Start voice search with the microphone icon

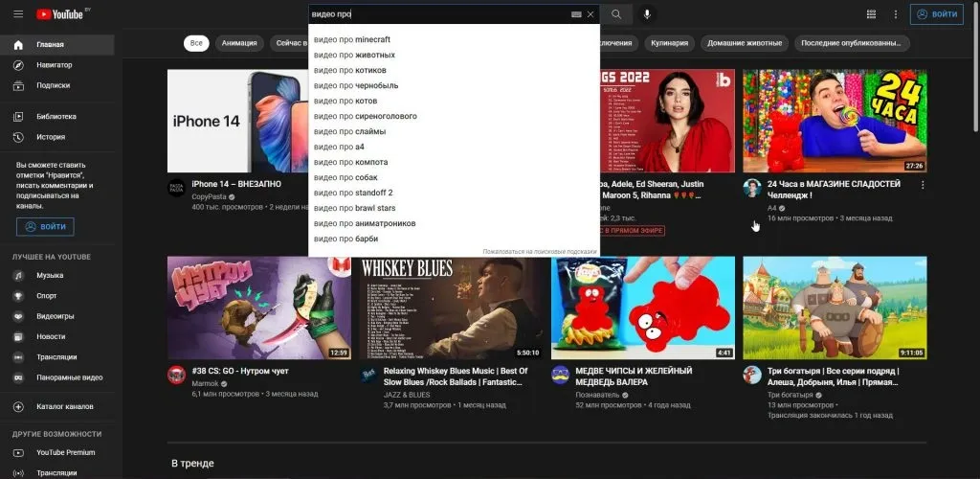click(647, 14)
